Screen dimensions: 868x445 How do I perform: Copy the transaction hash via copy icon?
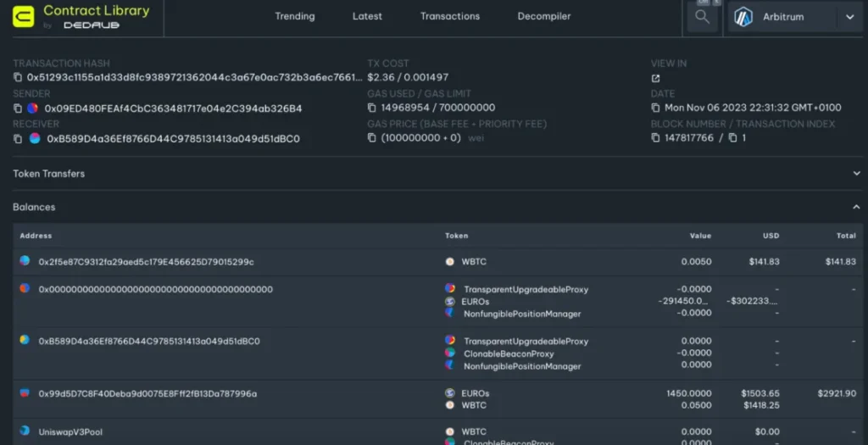18,78
